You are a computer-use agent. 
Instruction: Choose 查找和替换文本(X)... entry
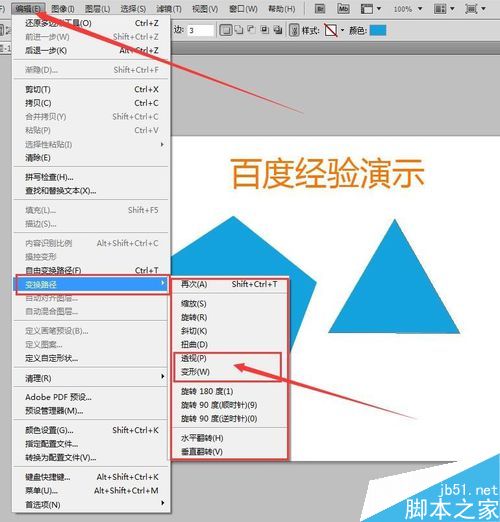(x=92, y=191)
